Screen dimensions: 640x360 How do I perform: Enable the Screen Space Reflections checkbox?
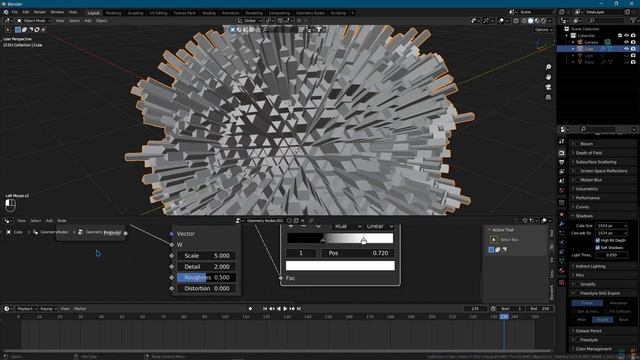pos(578,171)
